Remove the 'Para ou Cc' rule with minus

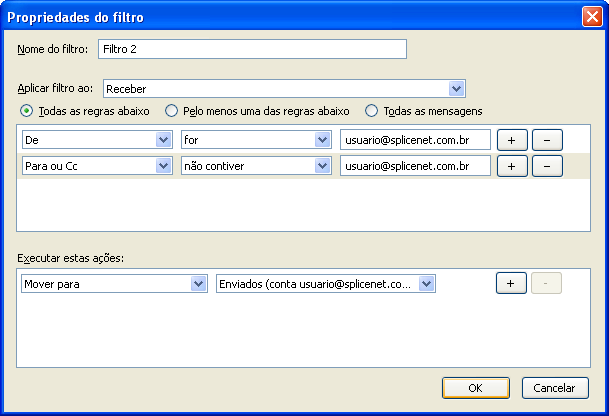pyautogui.click(x=547, y=166)
